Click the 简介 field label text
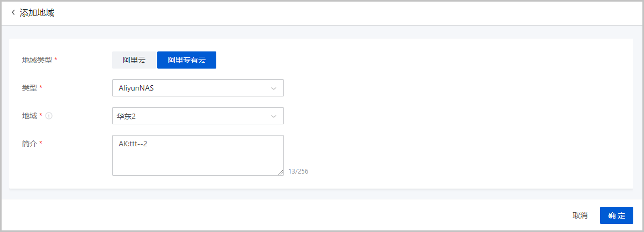The height and width of the screenshot is (232, 644). [x=29, y=144]
